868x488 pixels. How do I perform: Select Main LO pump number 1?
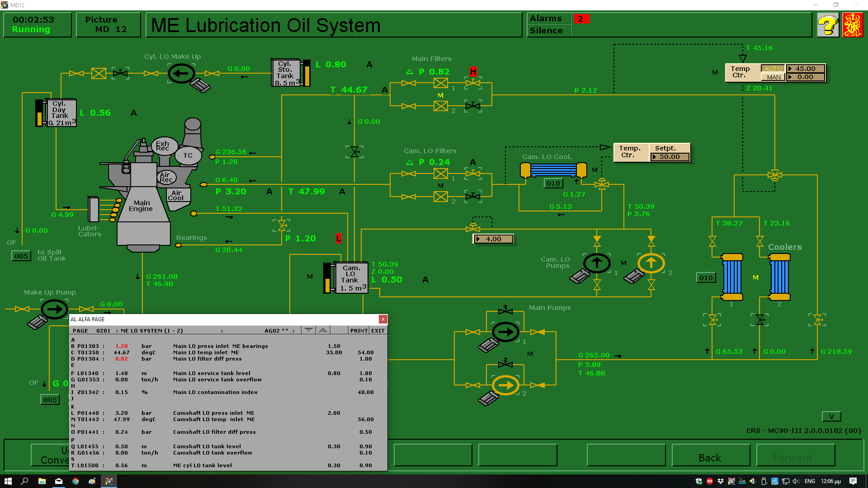[505, 332]
